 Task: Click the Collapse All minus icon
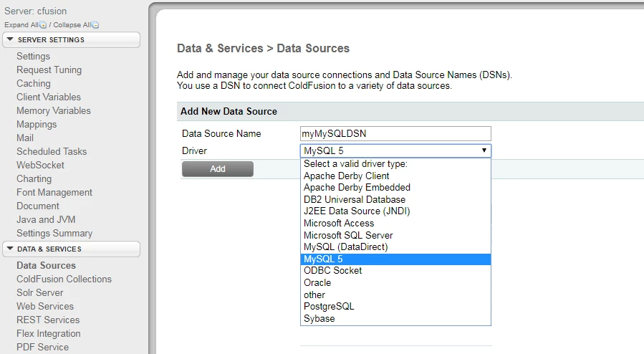(x=95, y=25)
